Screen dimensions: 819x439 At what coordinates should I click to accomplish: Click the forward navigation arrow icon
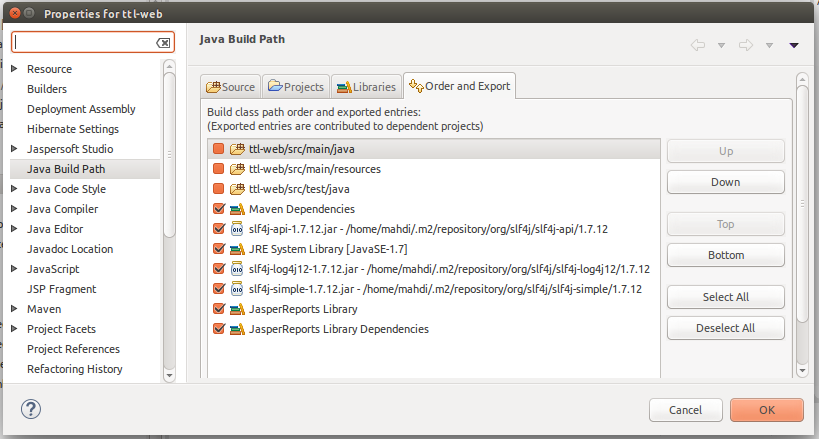click(x=745, y=45)
